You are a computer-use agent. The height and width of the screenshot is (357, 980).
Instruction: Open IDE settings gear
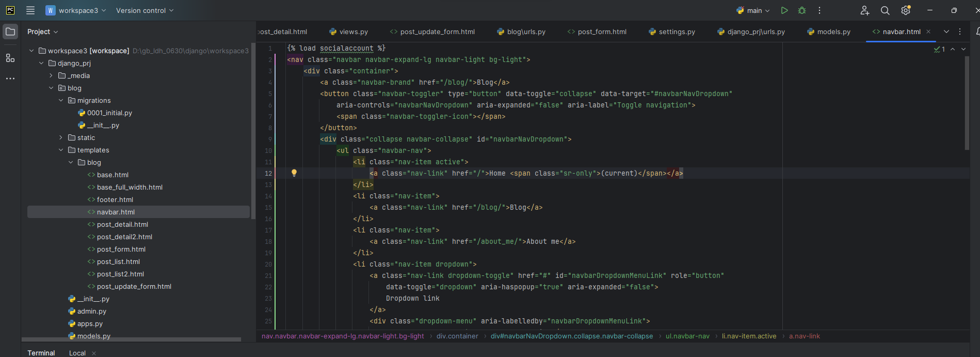pyautogui.click(x=906, y=10)
